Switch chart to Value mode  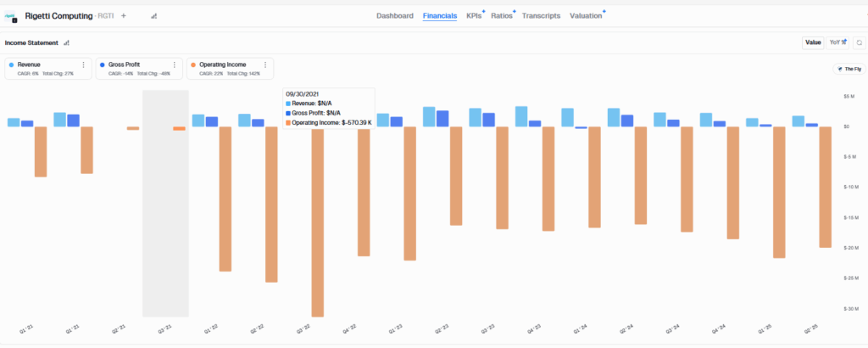(813, 42)
